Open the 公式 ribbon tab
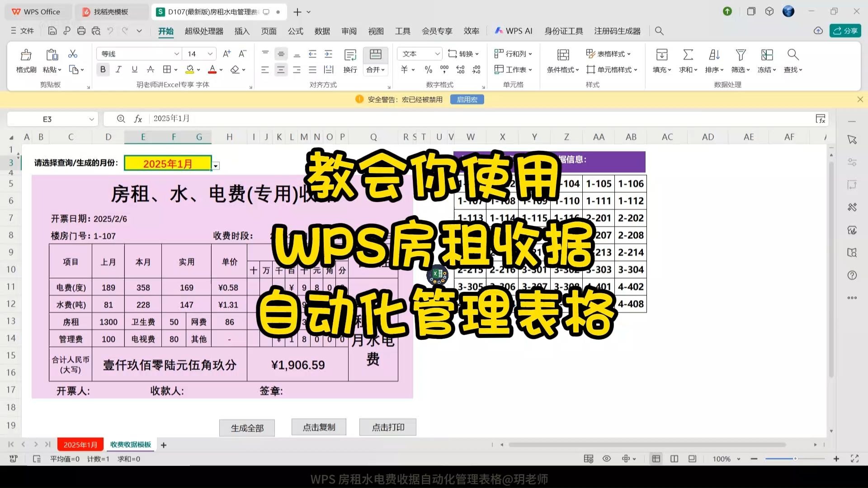The width and height of the screenshot is (868, 488). click(295, 31)
